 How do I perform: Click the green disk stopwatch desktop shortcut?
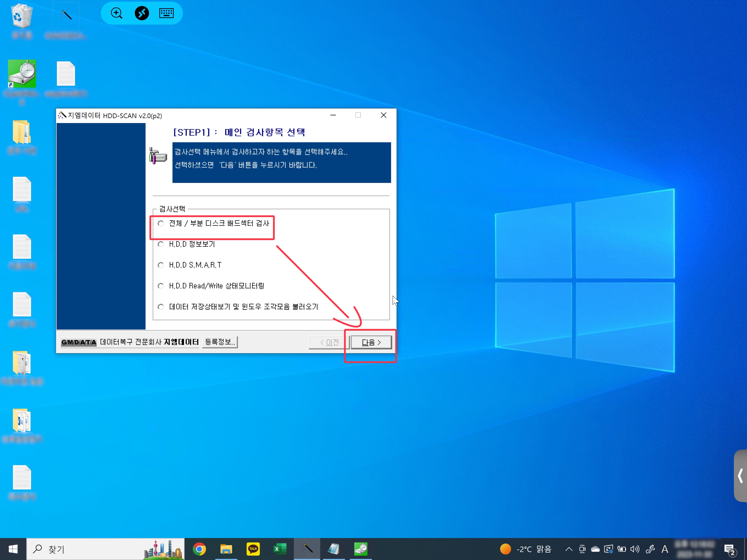[x=22, y=74]
